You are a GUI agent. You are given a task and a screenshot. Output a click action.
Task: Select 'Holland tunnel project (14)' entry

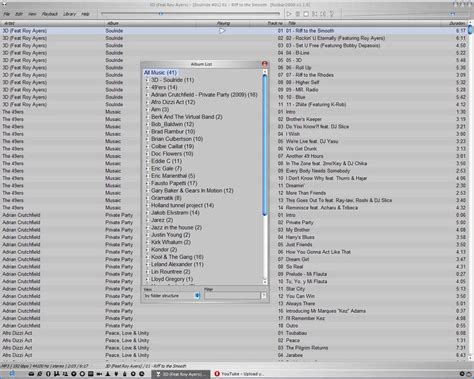click(182, 205)
